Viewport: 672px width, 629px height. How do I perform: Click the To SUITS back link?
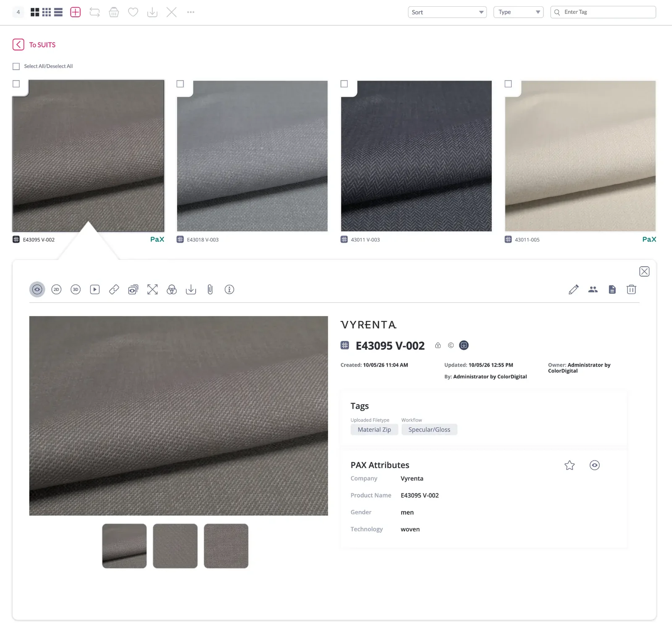coord(42,45)
